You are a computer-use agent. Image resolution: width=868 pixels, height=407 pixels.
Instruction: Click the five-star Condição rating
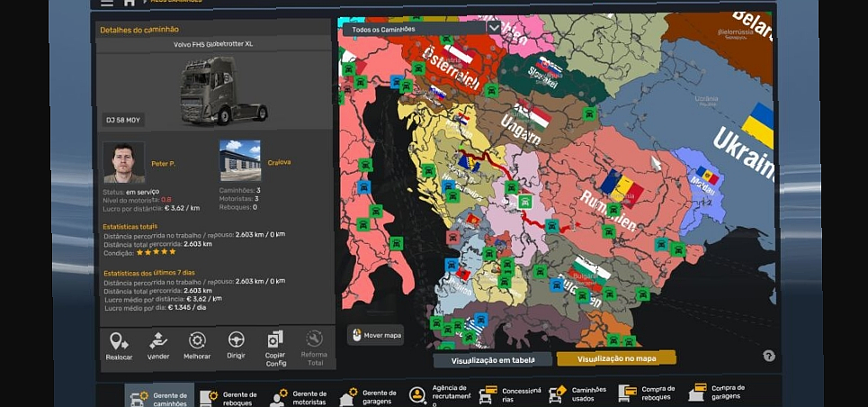pos(157,252)
